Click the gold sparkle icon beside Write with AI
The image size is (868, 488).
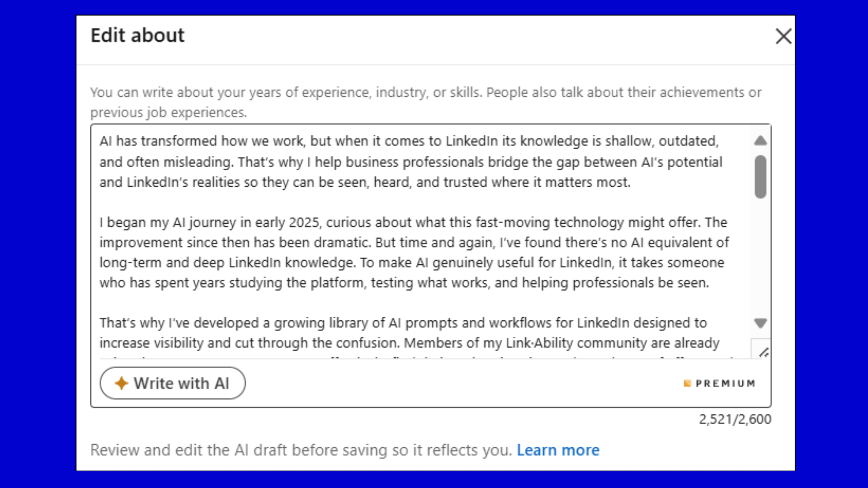tap(121, 383)
